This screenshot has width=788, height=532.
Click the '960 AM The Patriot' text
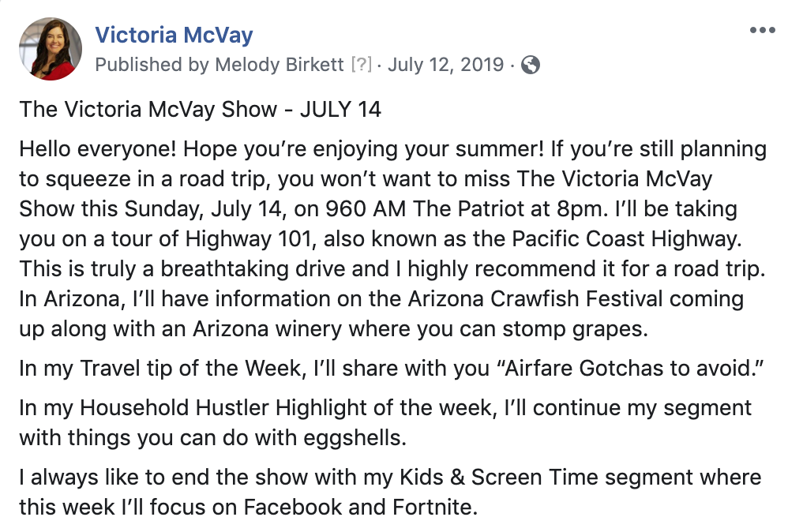click(425, 208)
